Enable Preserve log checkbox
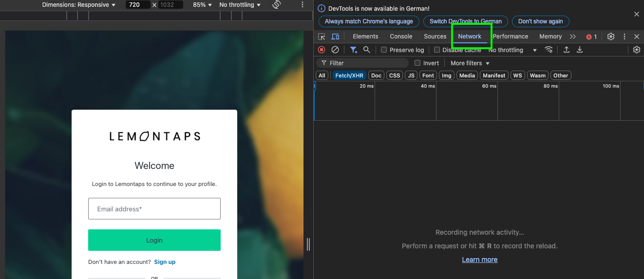 (x=384, y=50)
